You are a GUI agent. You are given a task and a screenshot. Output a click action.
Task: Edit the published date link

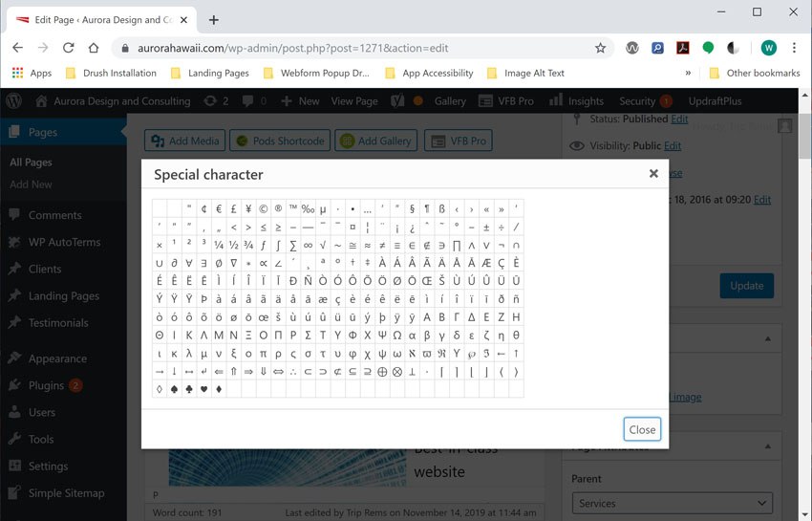(x=761, y=200)
